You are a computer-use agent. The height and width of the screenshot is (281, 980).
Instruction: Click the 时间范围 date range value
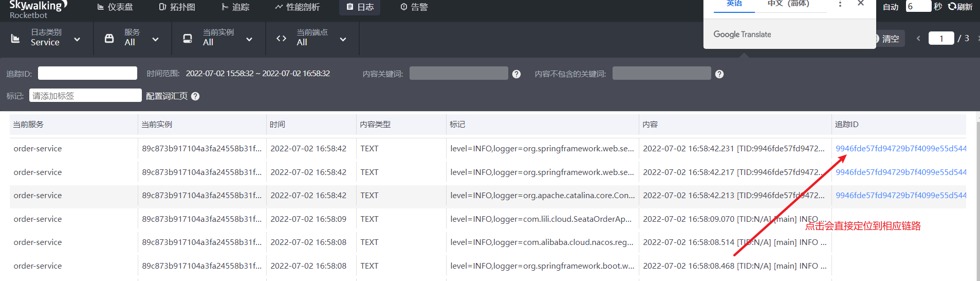(x=258, y=74)
